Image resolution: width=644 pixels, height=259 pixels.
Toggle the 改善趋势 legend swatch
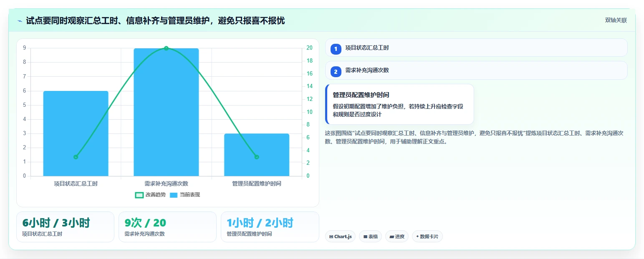(x=139, y=195)
